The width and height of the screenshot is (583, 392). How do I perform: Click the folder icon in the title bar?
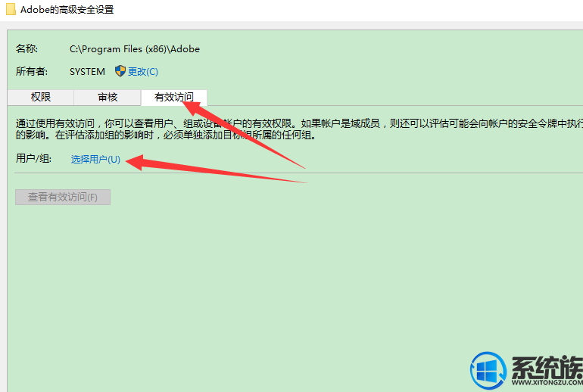coord(11,9)
